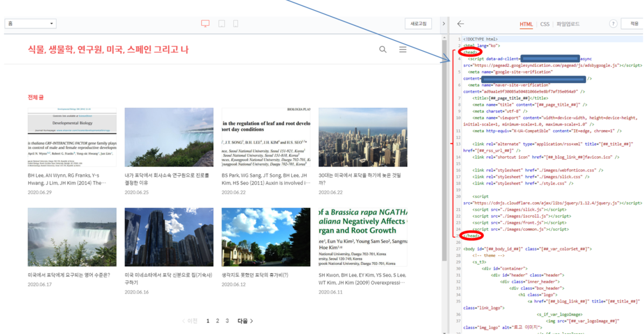Select desktop preview icon
The width and height of the screenshot is (644, 336).
click(x=205, y=23)
